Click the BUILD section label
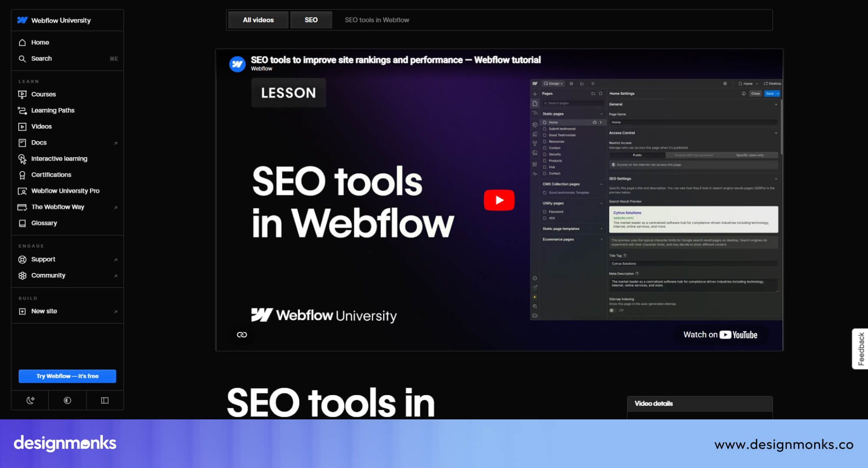 (28, 298)
